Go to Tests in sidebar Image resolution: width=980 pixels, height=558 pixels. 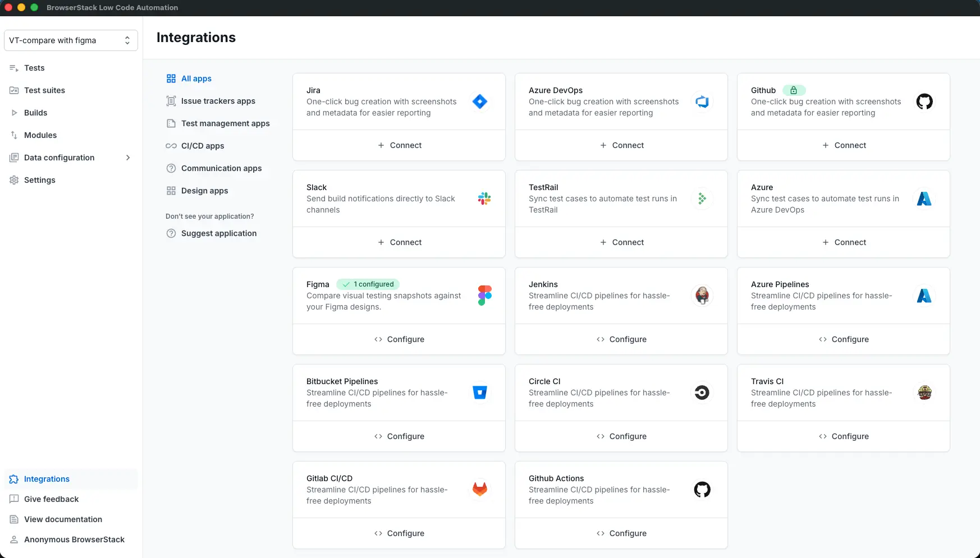point(34,68)
